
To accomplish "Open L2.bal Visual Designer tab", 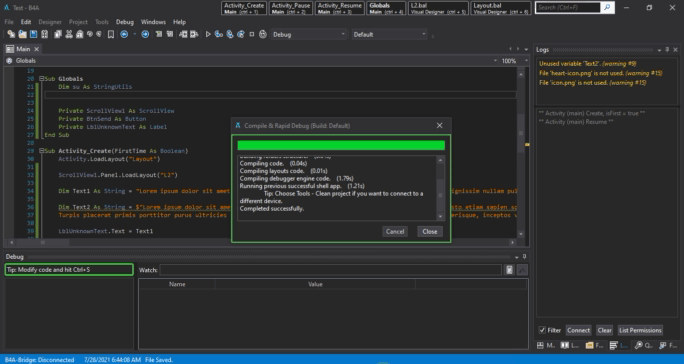I will [x=438, y=8].
